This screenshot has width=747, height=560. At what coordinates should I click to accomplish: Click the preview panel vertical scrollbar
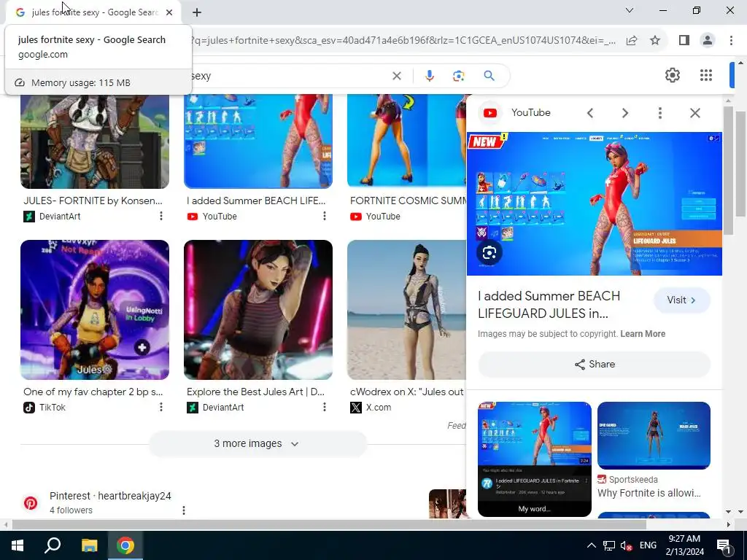pyautogui.click(x=728, y=171)
